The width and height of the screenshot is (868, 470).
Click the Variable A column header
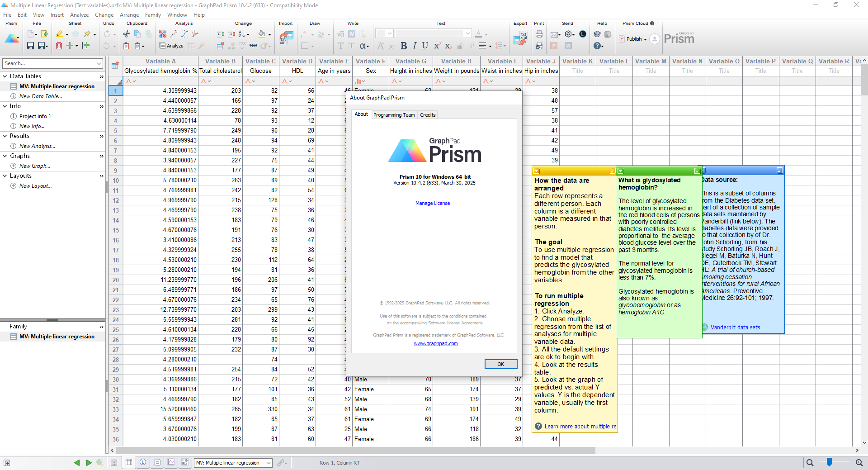click(160, 61)
